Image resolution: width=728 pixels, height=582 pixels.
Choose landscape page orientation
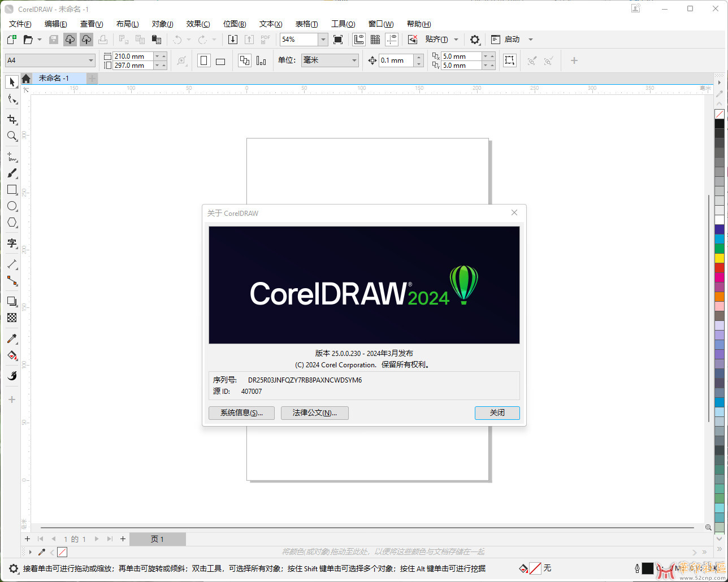click(x=220, y=60)
